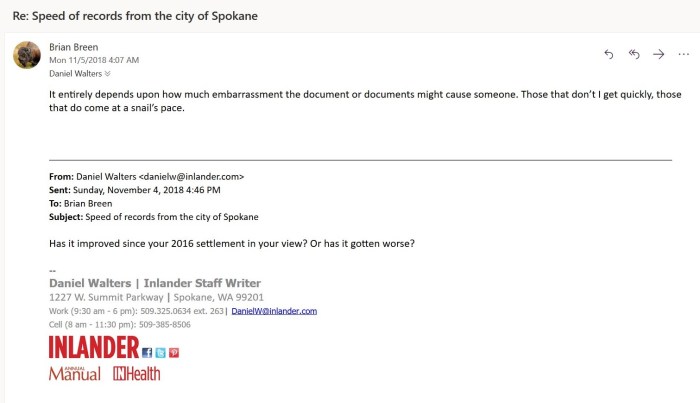Image resolution: width=700 pixels, height=403 pixels.
Task: Open the Twitter icon in the signature
Action: coord(160,352)
